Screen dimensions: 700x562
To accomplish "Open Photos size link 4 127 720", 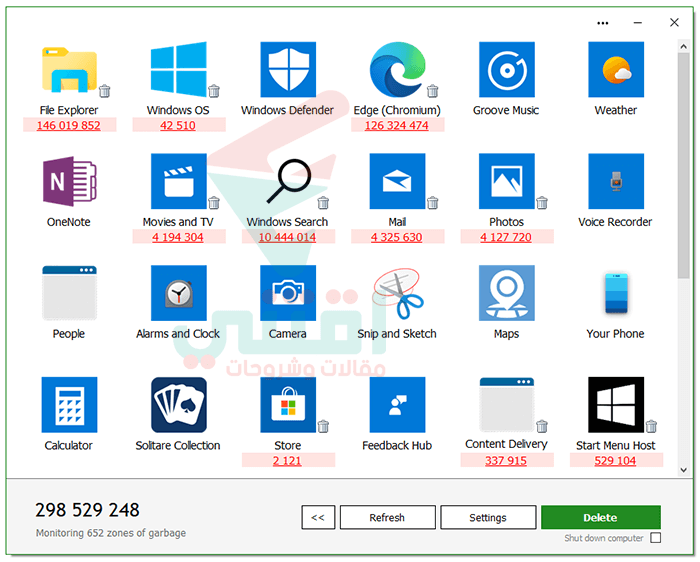I will [x=506, y=237].
